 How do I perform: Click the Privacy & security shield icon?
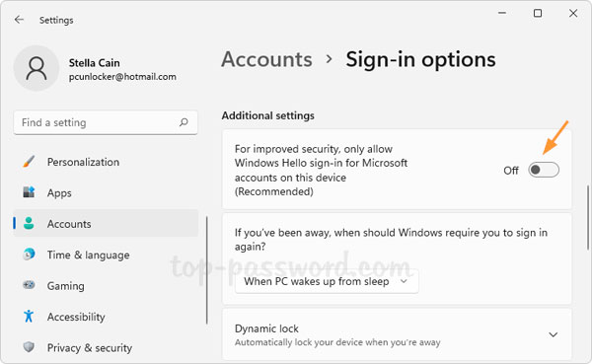pos(29,347)
